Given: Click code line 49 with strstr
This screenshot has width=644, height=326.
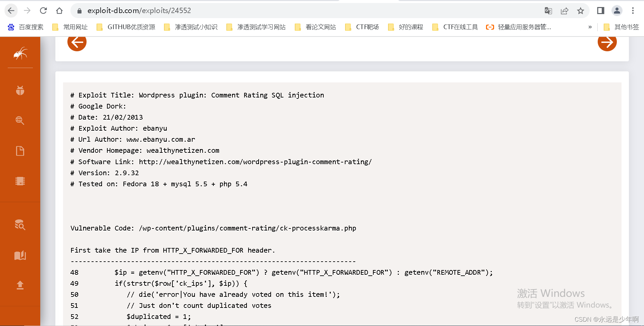Looking at the screenshot, I should point(159,283).
